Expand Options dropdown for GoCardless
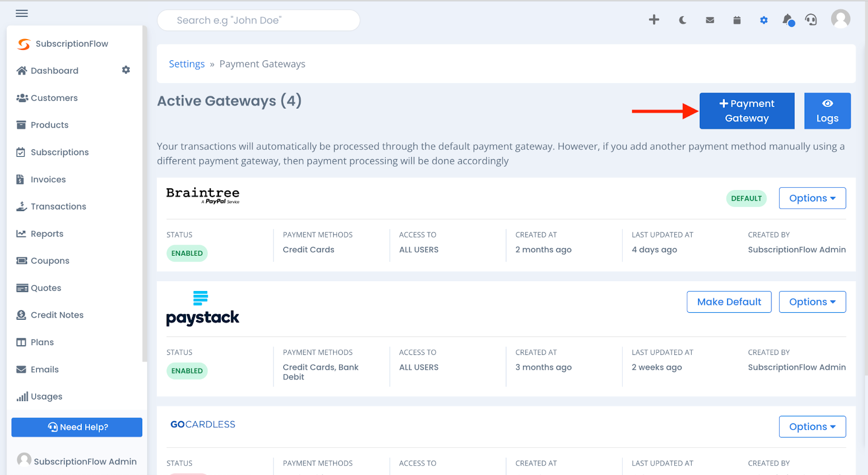 (x=812, y=427)
